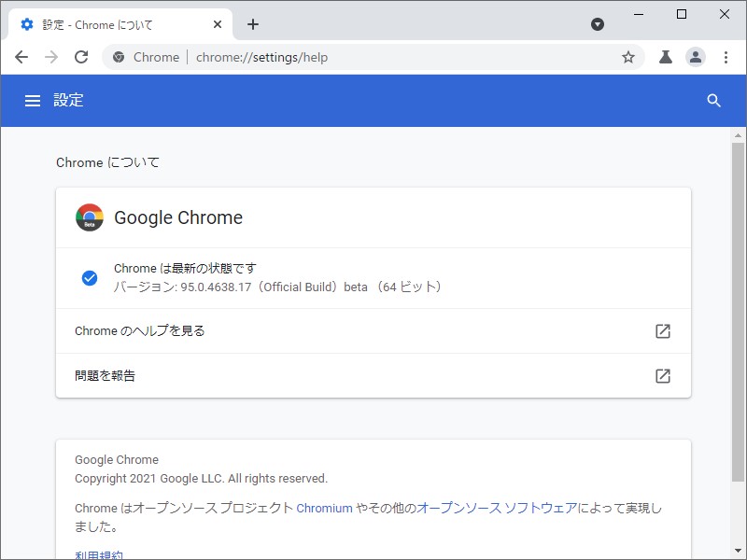747x560 pixels.
Task: Open the Chrome three-dot menu
Action: point(727,57)
